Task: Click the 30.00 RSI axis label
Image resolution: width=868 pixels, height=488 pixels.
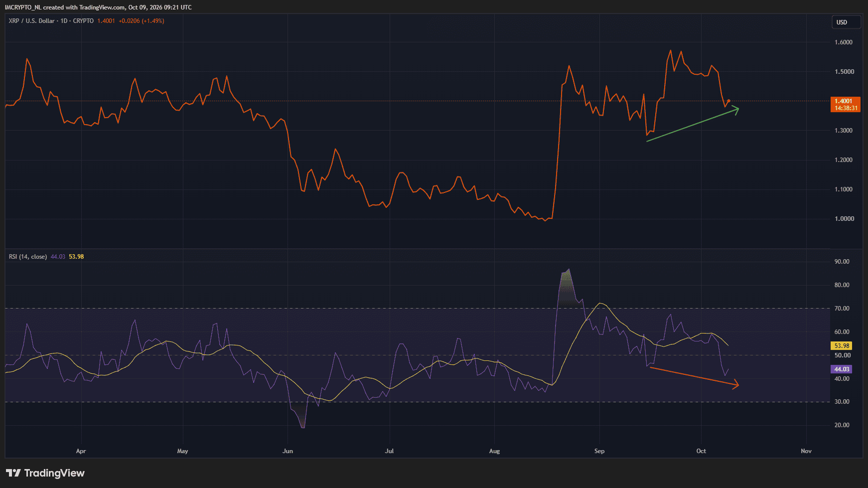Action: tap(842, 402)
